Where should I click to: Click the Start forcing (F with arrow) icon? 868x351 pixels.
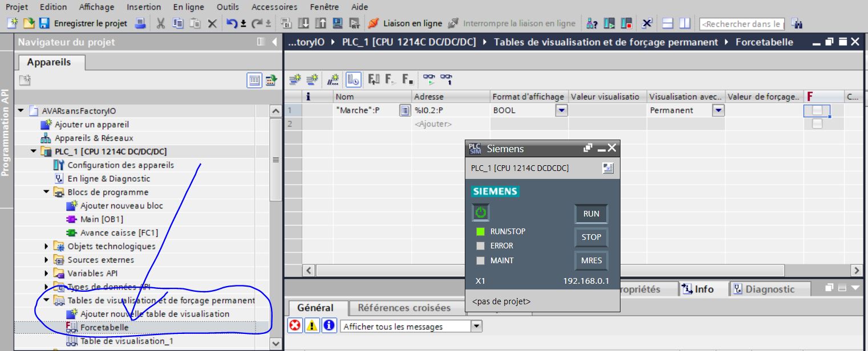pos(391,80)
